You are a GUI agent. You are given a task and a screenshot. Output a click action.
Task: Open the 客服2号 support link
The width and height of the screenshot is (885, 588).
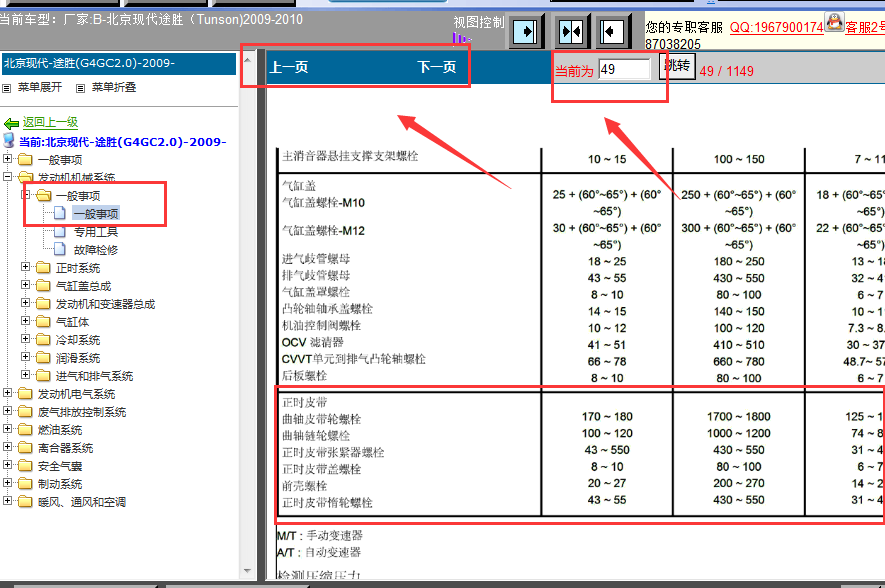click(865, 27)
